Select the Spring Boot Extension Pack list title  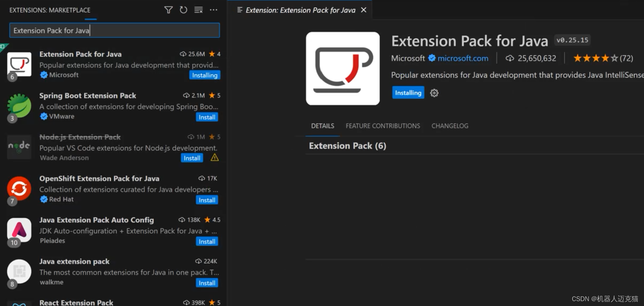click(x=88, y=96)
